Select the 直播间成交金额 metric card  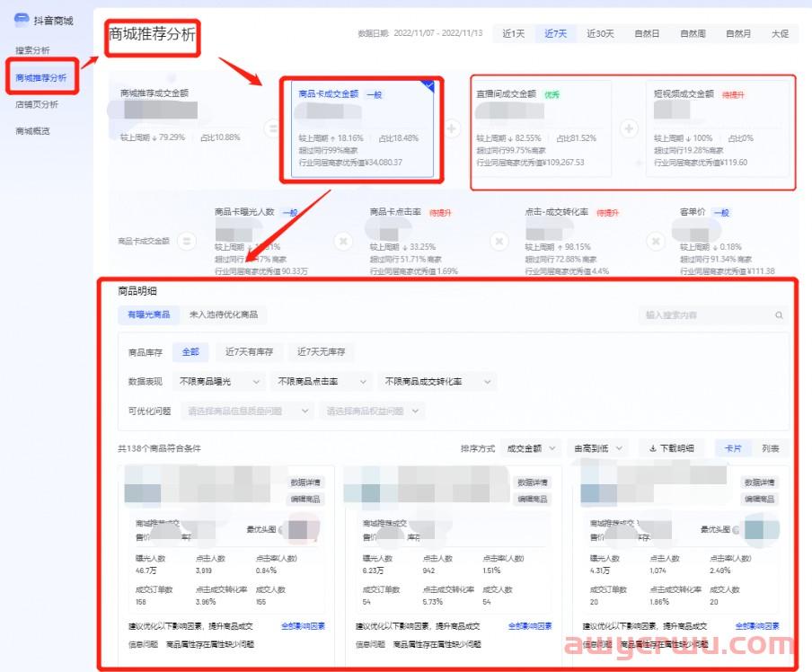[x=541, y=129]
